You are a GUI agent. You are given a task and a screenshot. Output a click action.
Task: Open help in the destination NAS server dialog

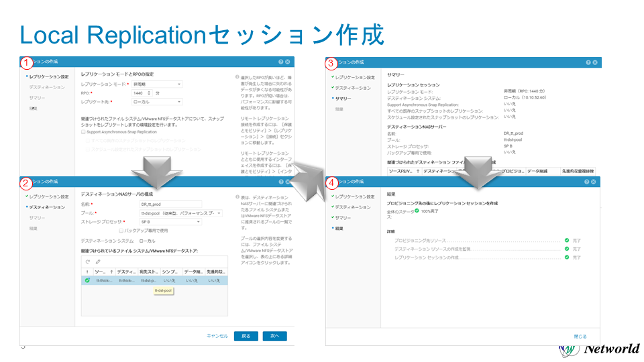[281, 182]
